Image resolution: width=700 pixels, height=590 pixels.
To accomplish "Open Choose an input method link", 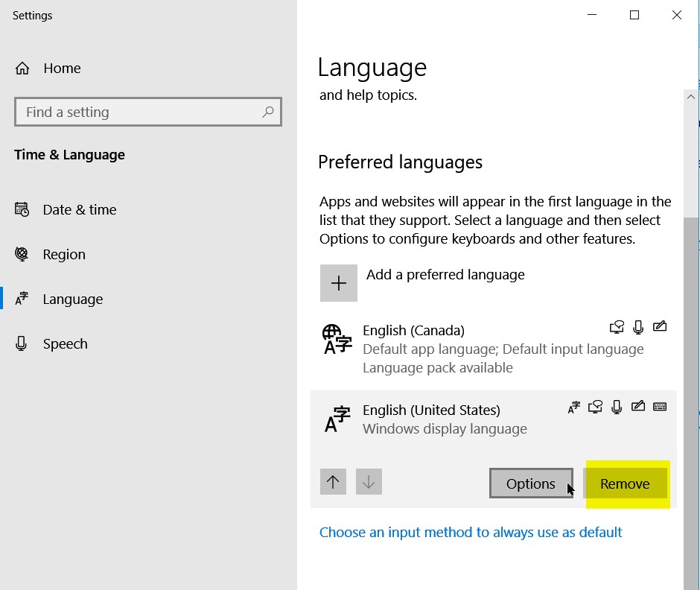I will (471, 532).
